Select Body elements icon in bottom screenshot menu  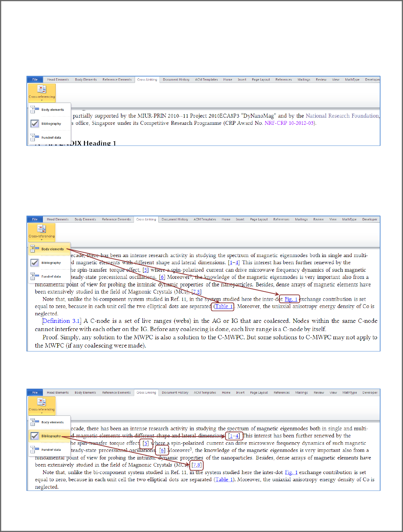(x=35, y=422)
